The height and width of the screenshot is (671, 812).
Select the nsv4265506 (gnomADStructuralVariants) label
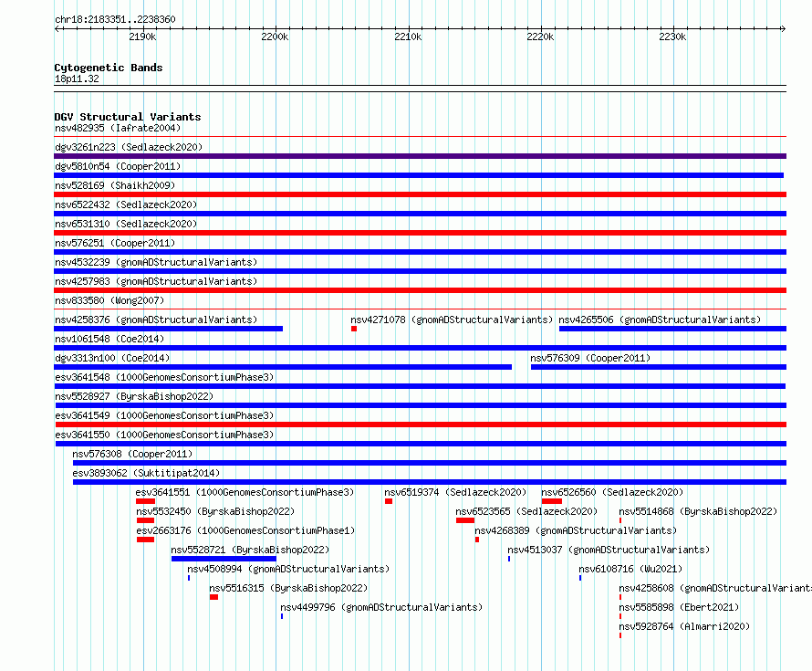tap(660, 320)
